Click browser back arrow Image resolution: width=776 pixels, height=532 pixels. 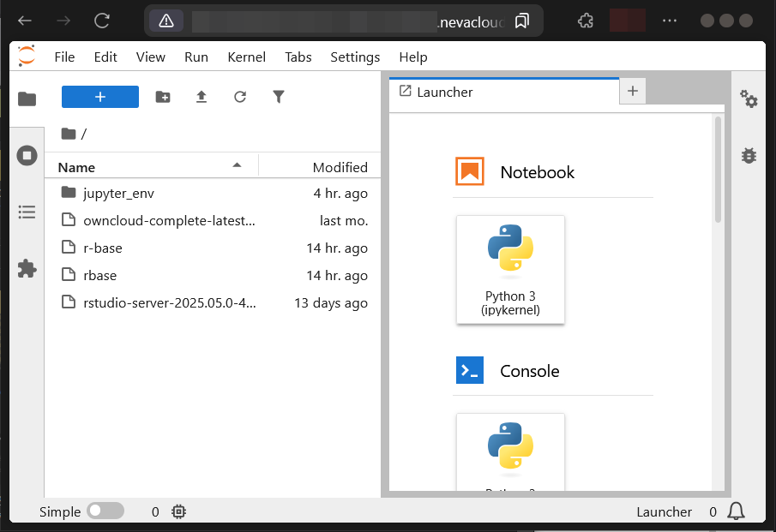click(x=25, y=21)
